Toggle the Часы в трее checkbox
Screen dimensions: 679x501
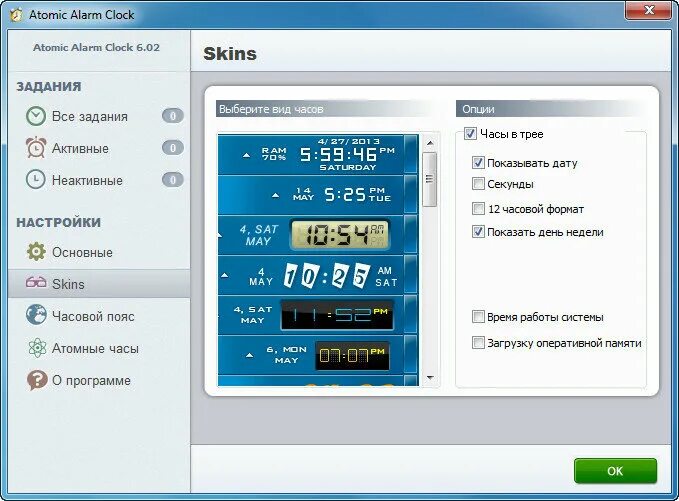tap(470, 133)
